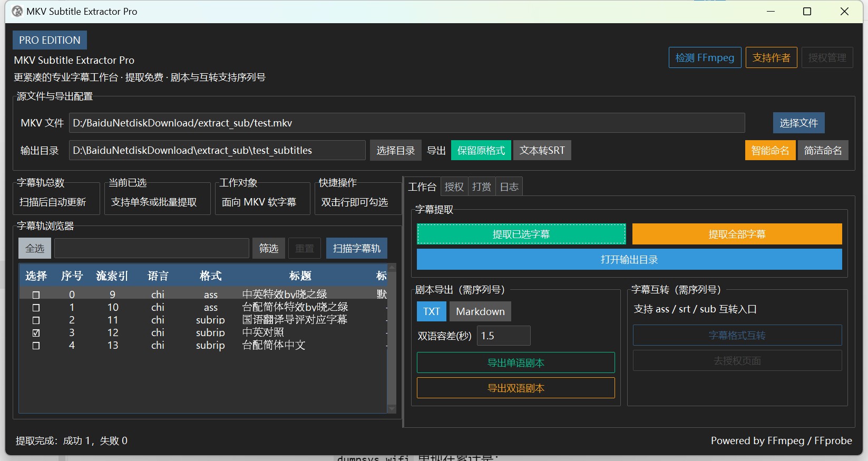Extract selected subtitles with 提取已选字幕
868x461 pixels.
click(521, 234)
